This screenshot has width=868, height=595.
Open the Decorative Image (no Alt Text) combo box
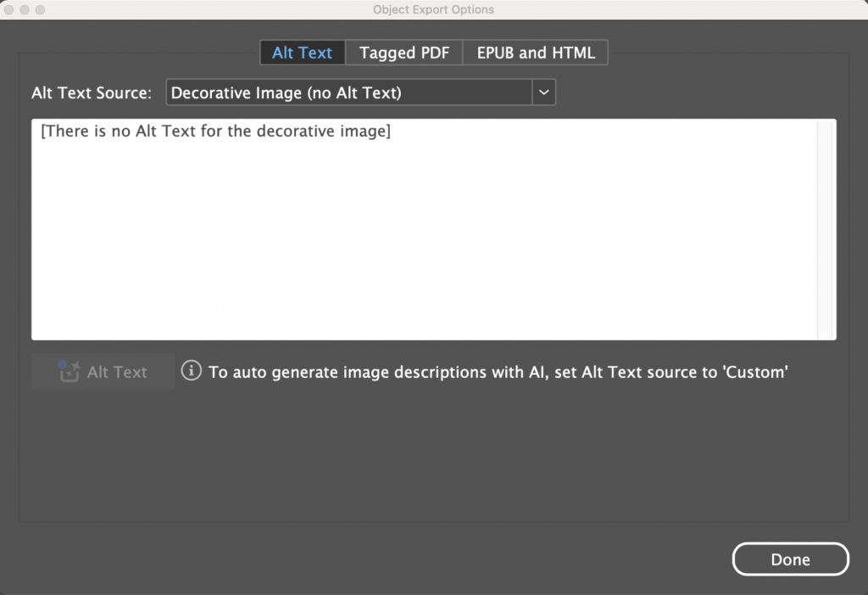[x=348, y=92]
